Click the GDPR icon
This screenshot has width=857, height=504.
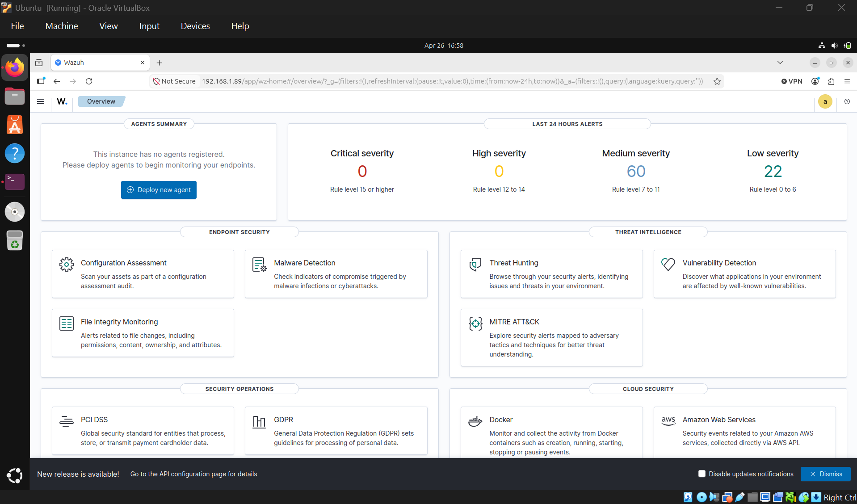coord(260,421)
